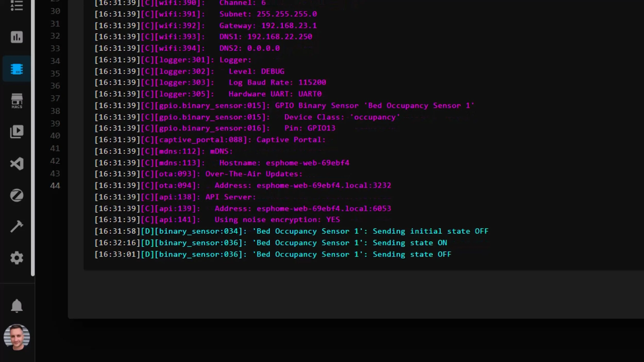The image size is (644, 362).
Task: Show notifications using the bell icon
Action: coord(17,306)
